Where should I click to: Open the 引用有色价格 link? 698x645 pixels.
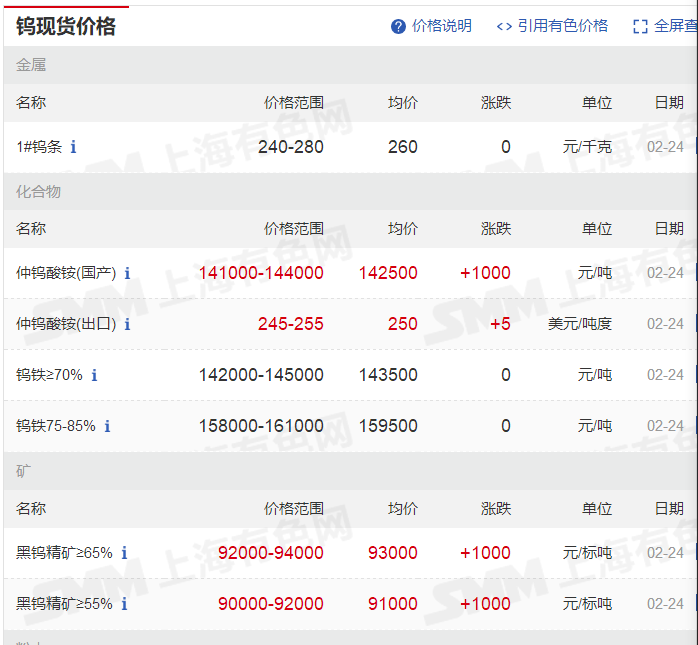coord(563,26)
